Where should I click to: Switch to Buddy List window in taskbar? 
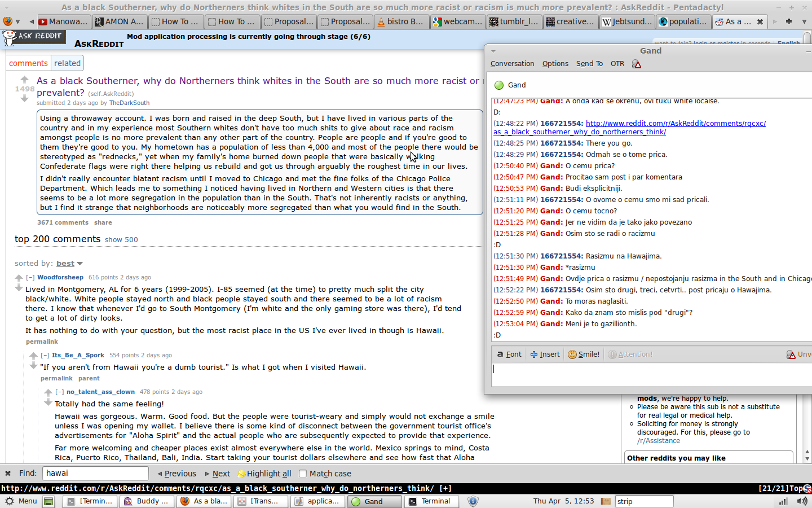pyautogui.click(x=147, y=501)
